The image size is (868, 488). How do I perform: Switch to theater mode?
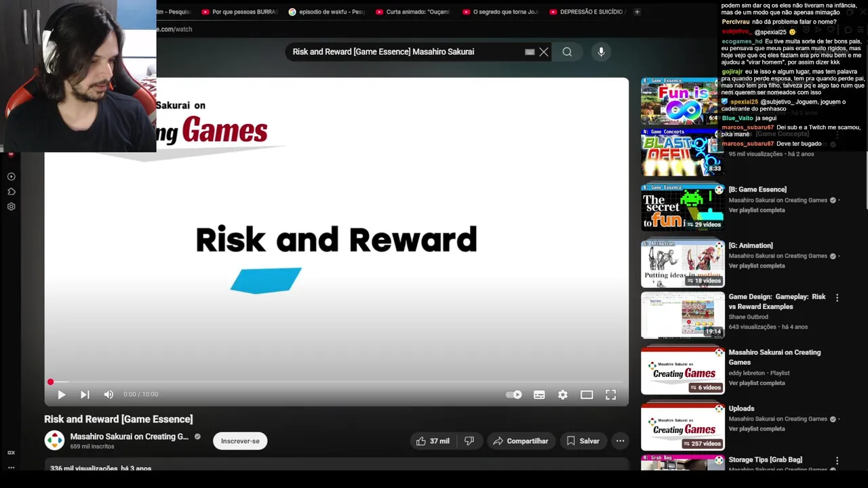587,394
